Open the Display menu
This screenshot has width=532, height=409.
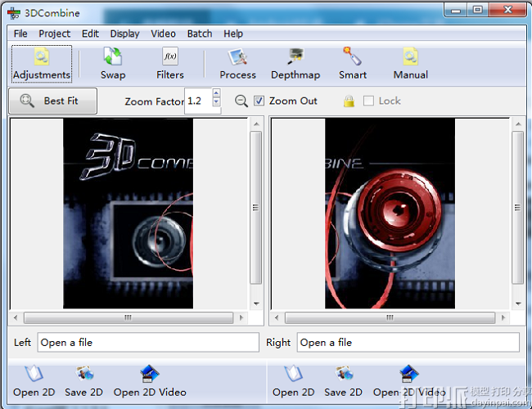coord(124,34)
